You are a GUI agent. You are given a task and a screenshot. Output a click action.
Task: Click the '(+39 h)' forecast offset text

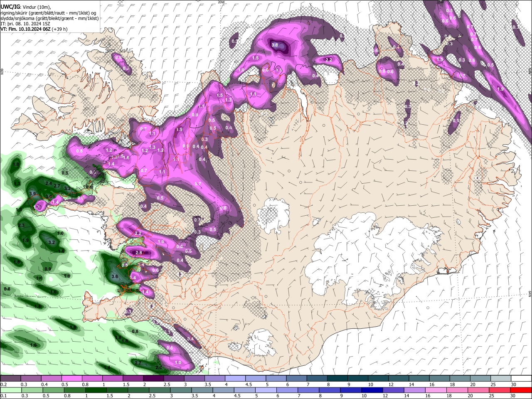[x=60, y=29]
